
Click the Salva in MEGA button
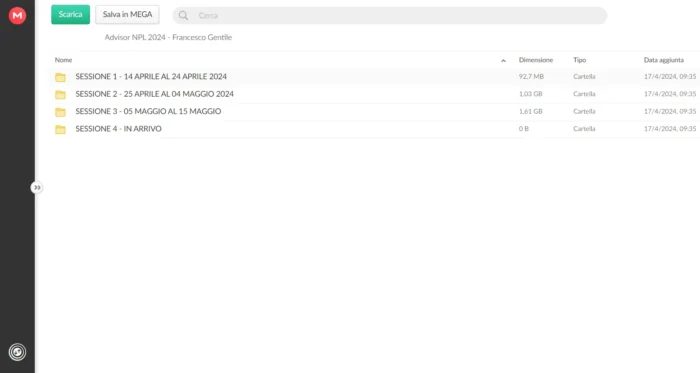pyautogui.click(x=127, y=15)
